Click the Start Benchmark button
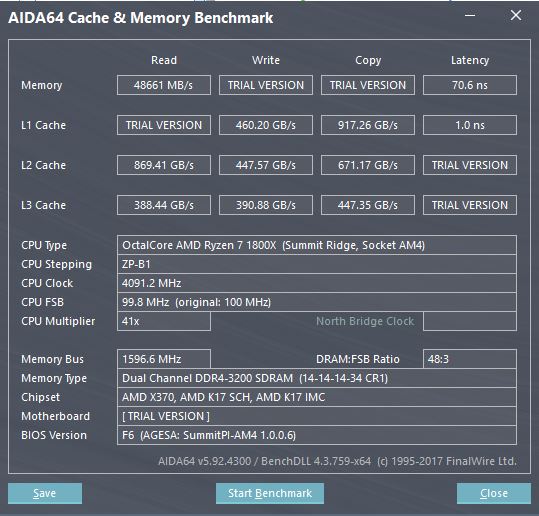The height and width of the screenshot is (516, 539). point(270,493)
